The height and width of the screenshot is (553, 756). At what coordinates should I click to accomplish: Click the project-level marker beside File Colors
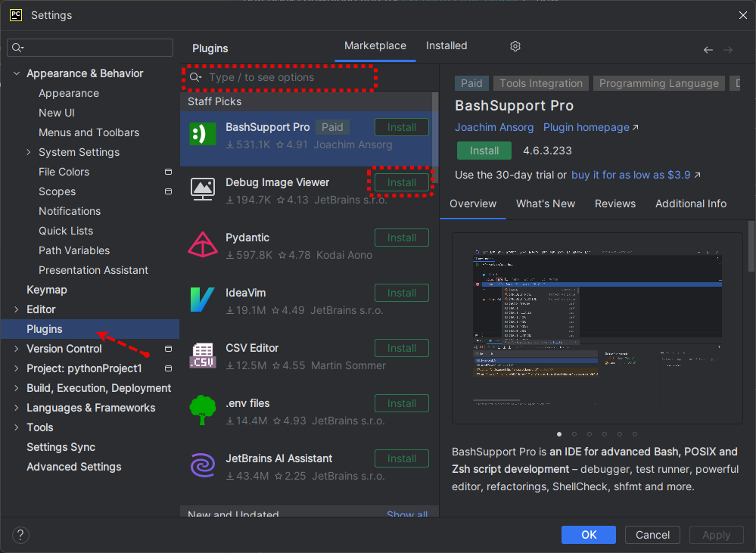pos(168,172)
